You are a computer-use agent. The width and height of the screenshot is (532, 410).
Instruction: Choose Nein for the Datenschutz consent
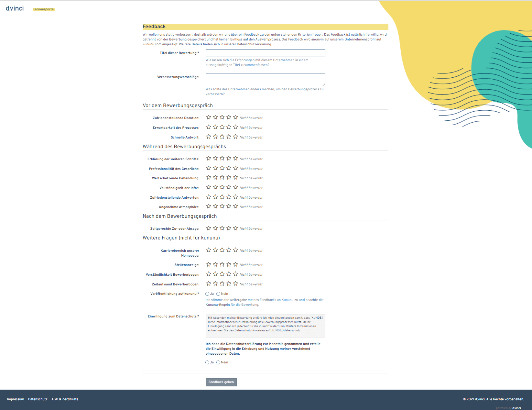(218, 362)
